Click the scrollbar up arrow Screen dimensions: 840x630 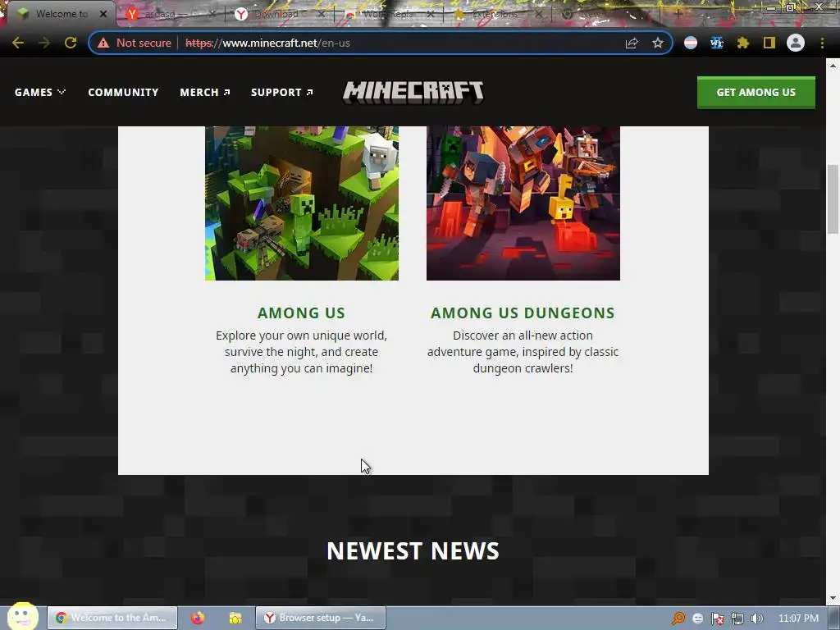pyautogui.click(x=833, y=66)
